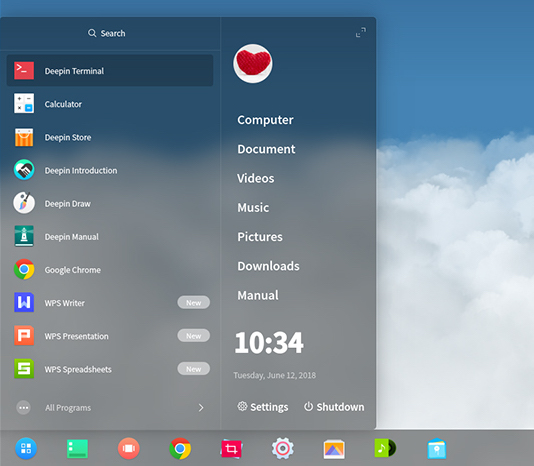Image resolution: width=534 pixels, height=466 pixels.
Task: Open the blue package icon in dock
Action: tap(437, 449)
